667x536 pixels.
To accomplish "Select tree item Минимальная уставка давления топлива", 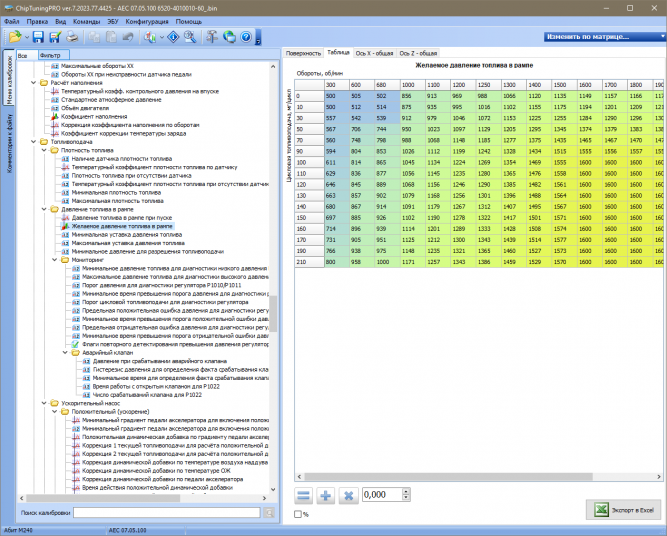I will coord(127,235).
